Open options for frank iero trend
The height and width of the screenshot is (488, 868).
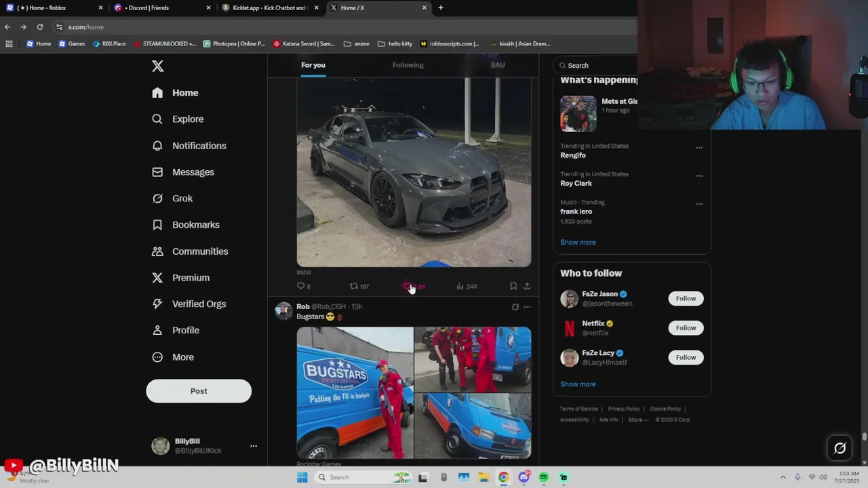[x=699, y=204]
